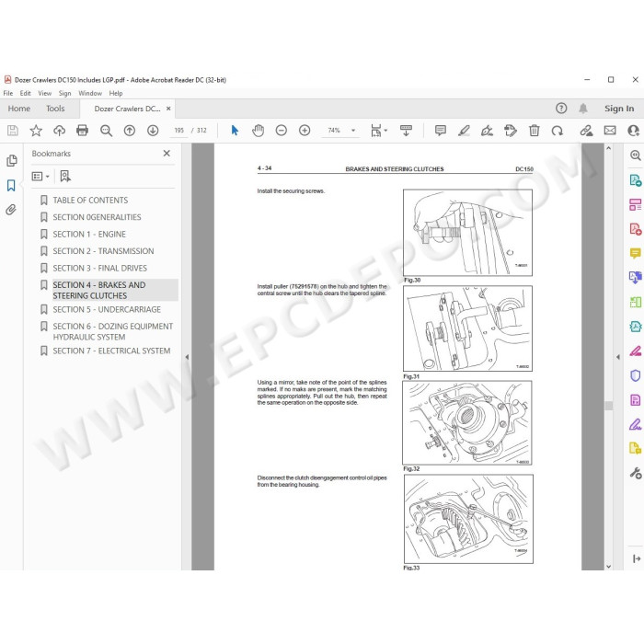Open SECTION 5 - UNDERCARRIAGE bookmark
644x644 pixels.
[107, 309]
